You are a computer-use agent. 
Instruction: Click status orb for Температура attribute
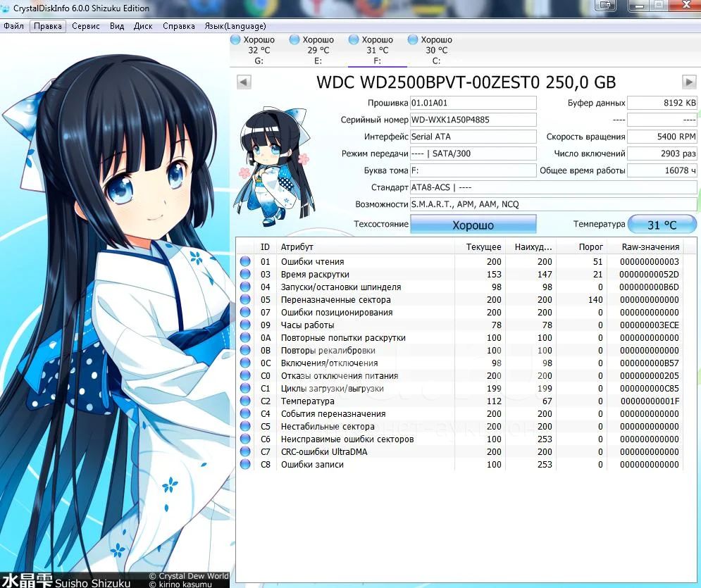(245, 401)
